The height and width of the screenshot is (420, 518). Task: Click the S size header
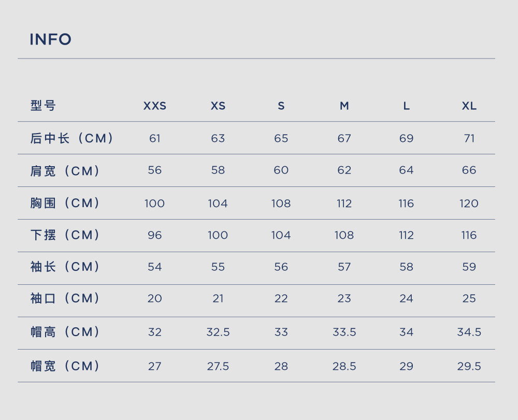281,106
